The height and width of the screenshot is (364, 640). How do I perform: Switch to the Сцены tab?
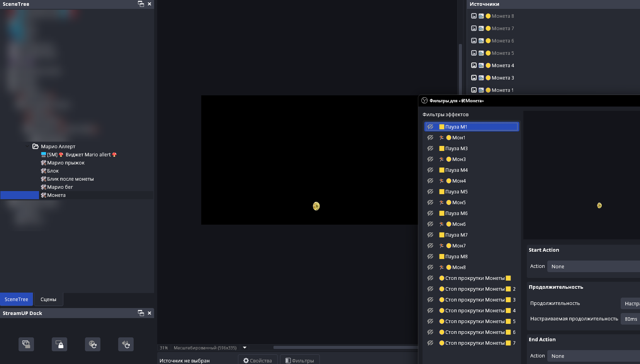click(x=48, y=299)
